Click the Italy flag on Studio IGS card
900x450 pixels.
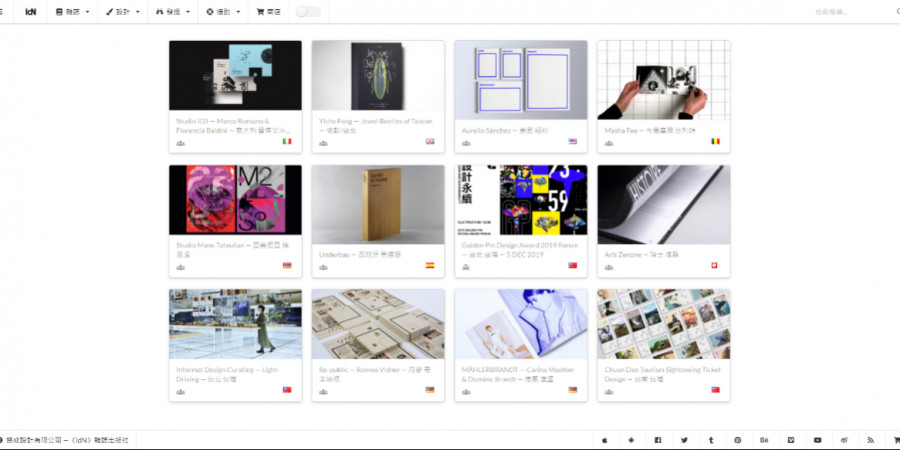point(287,141)
